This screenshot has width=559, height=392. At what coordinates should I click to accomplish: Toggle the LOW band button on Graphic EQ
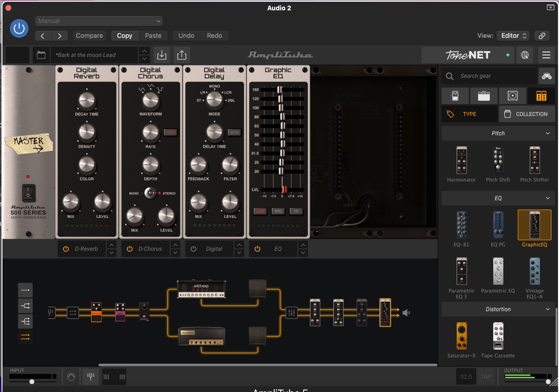[260, 211]
